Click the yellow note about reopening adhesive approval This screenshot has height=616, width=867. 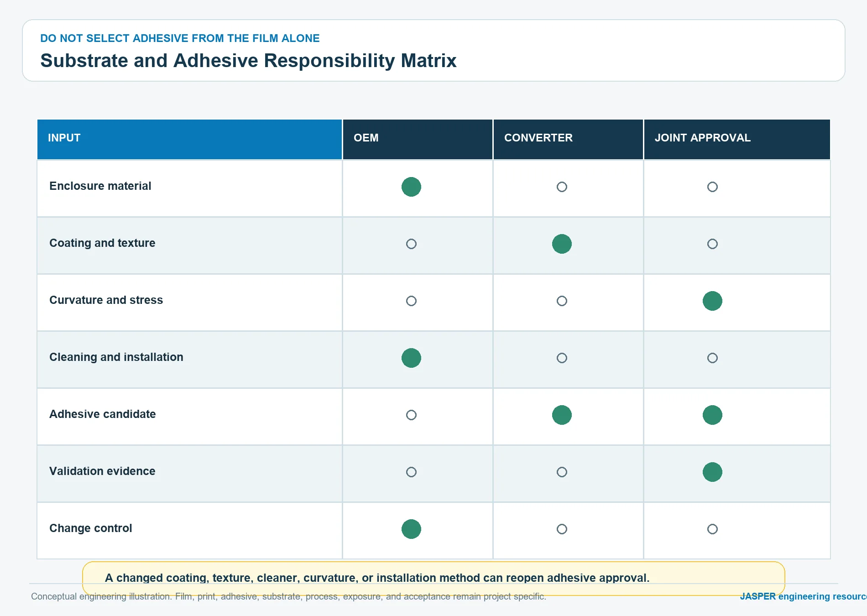coord(433,578)
